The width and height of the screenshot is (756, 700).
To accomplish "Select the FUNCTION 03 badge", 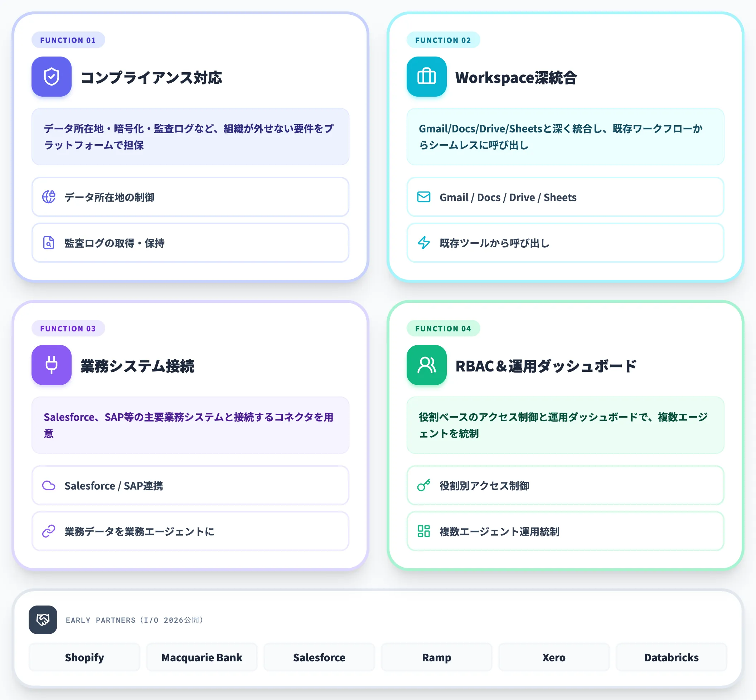I will pyautogui.click(x=68, y=329).
